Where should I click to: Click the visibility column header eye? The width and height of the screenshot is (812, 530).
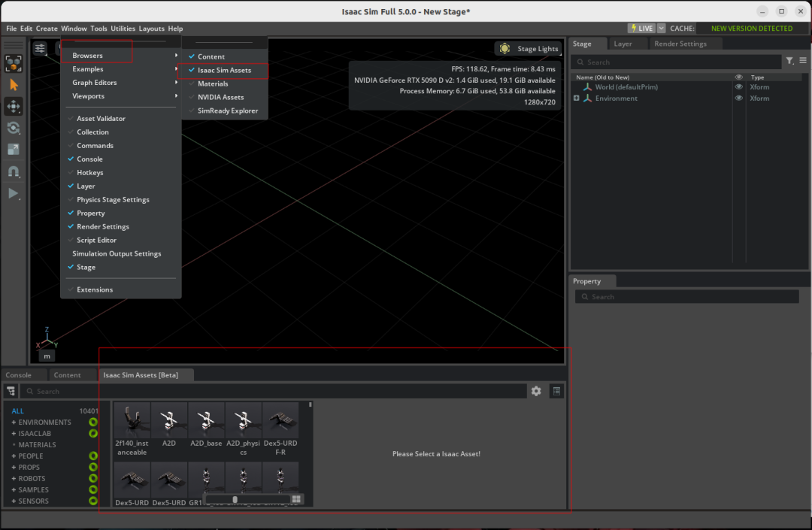point(739,77)
